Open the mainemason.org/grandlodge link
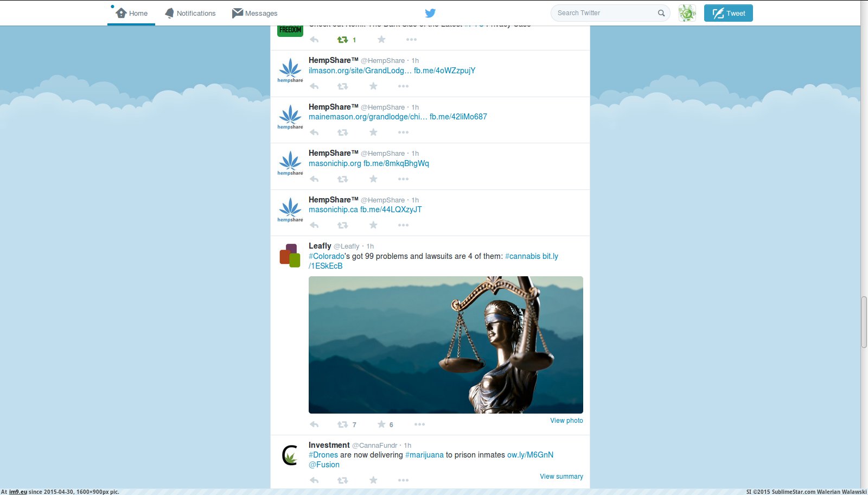Viewport: 868px width, 495px height. click(x=368, y=117)
